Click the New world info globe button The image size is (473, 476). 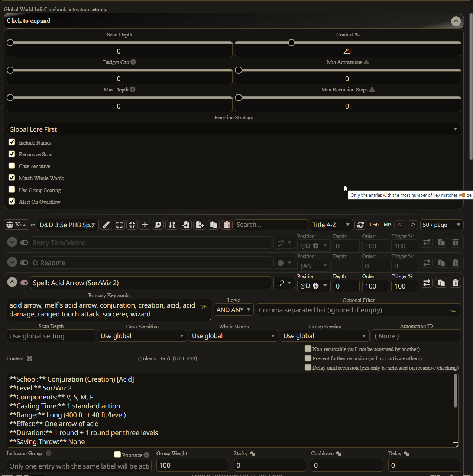click(x=16, y=225)
